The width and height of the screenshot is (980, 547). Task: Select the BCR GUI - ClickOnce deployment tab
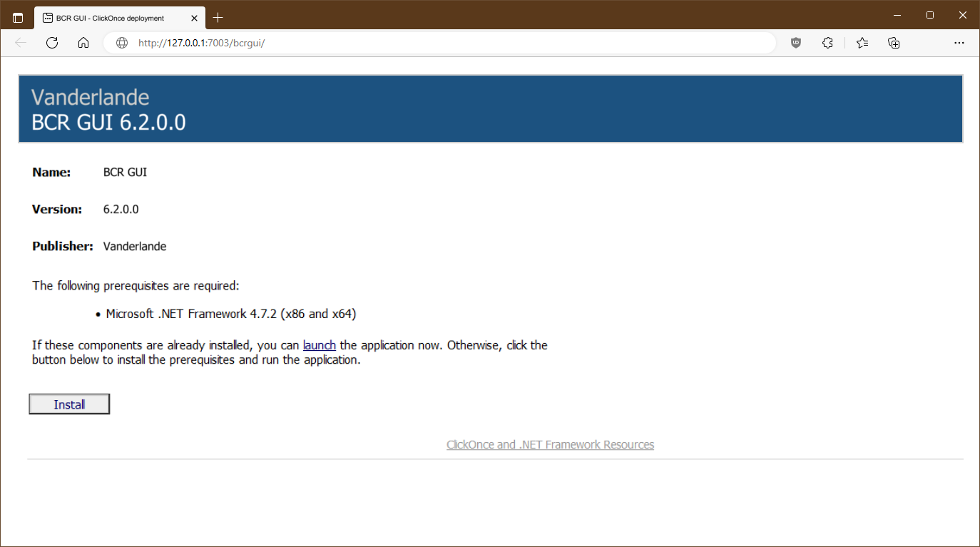click(x=120, y=18)
